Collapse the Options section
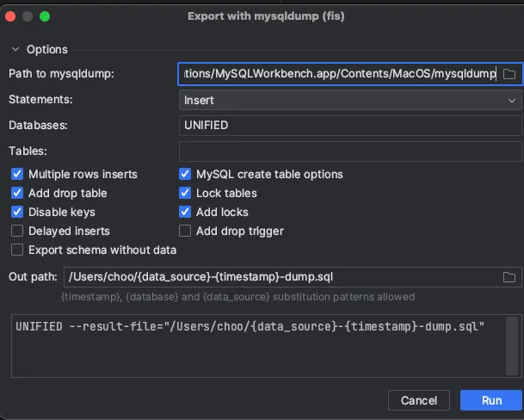 click(15, 49)
